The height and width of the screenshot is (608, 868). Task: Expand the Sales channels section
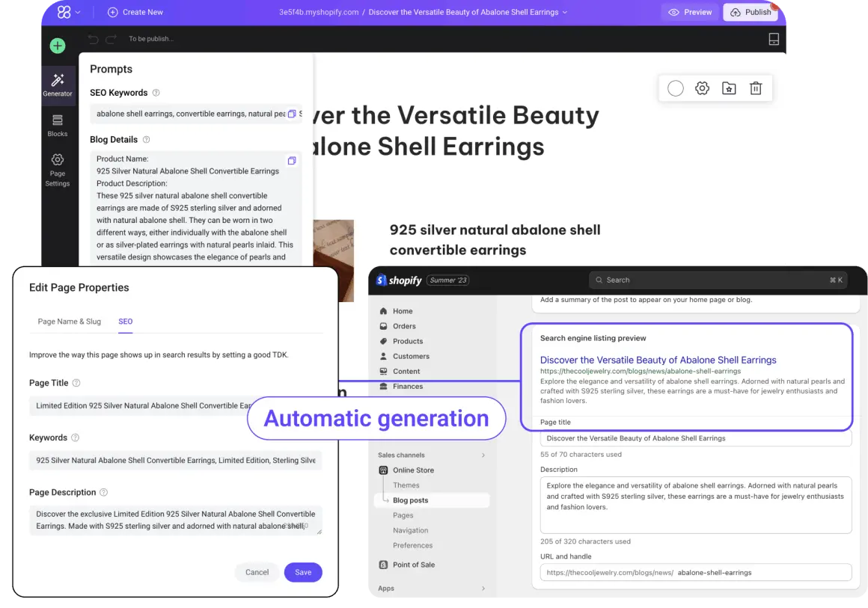pyautogui.click(x=483, y=455)
